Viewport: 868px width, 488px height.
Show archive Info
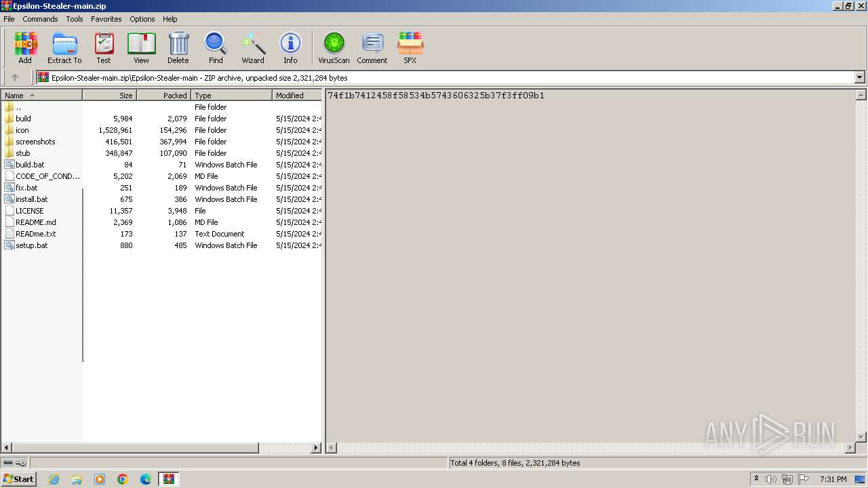click(290, 47)
